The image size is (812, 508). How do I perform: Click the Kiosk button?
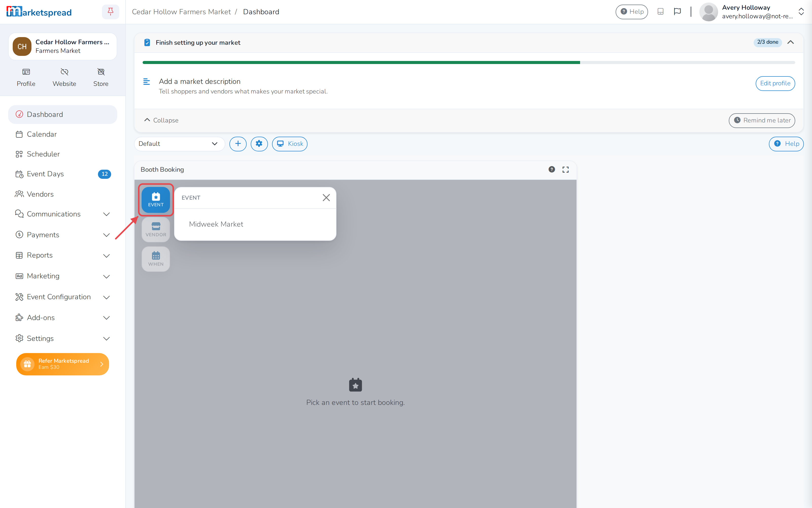pos(290,144)
